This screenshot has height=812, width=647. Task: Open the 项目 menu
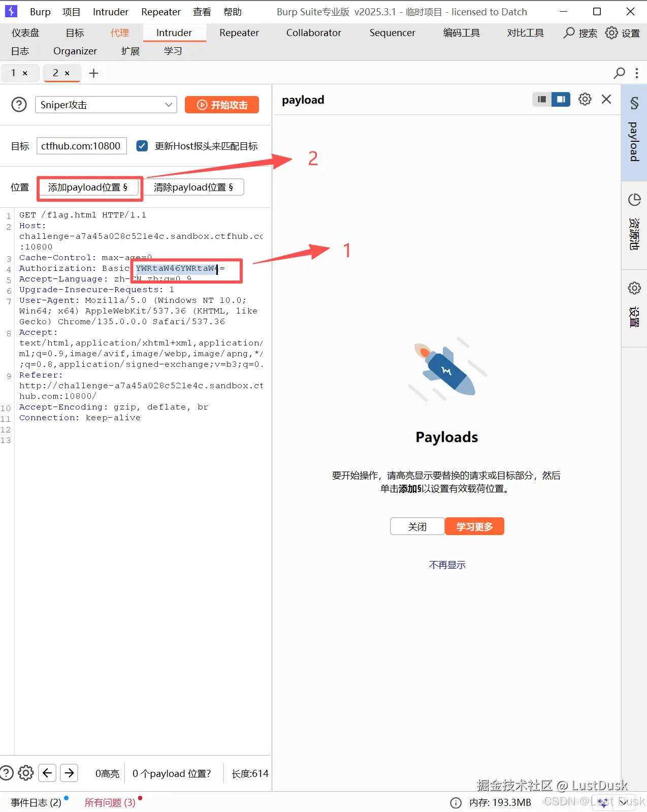[71, 12]
